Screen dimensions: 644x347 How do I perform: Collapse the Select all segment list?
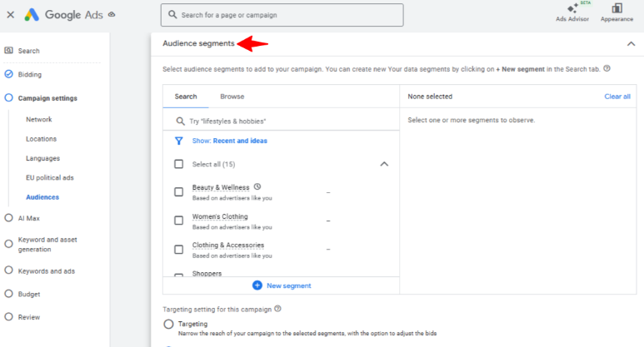tap(384, 164)
